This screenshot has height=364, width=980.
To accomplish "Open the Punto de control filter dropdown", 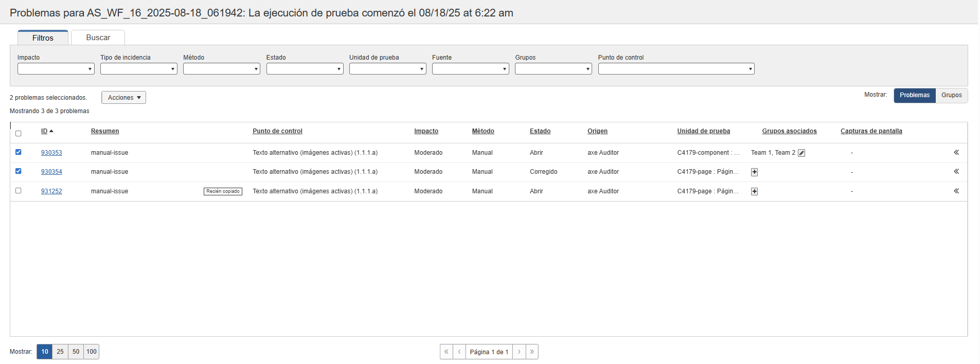I will pyautogui.click(x=675, y=69).
